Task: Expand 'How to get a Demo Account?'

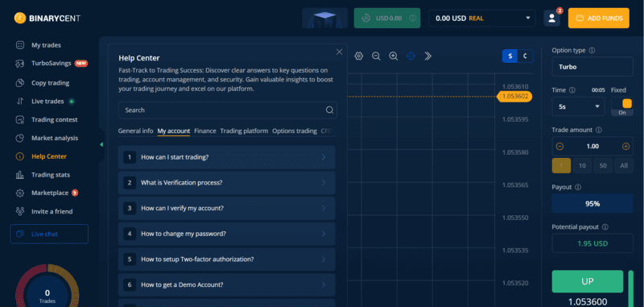Action: click(227, 284)
